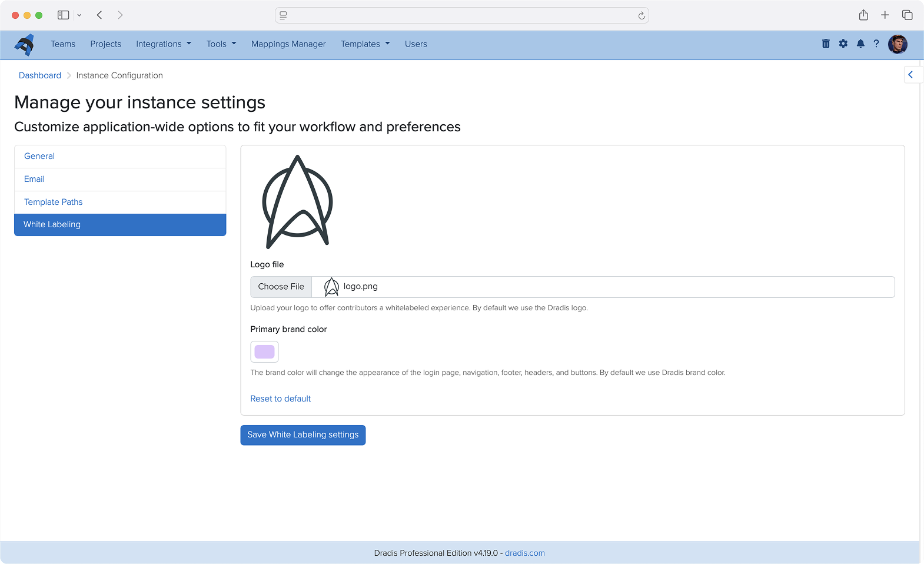The width and height of the screenshot is (924, 564).
Task: Open settings via the gear icon
Action: pos(843,44)
